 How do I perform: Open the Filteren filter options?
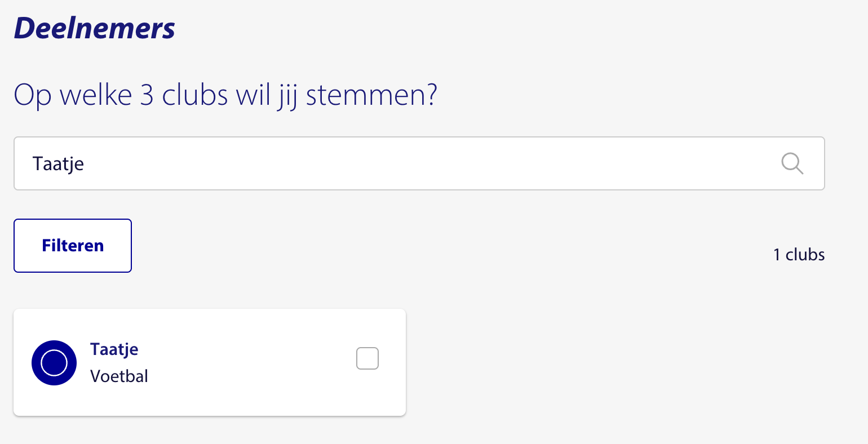pos(73,246)
